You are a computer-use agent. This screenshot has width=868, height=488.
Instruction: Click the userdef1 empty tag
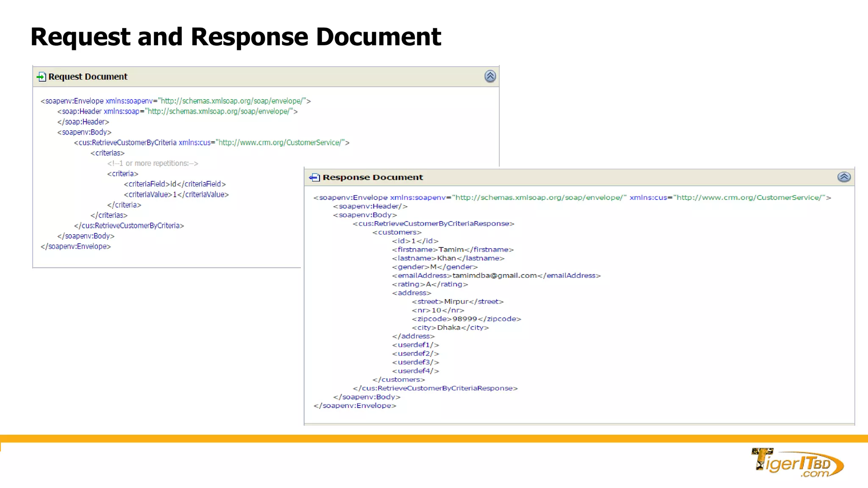(415, 345)
